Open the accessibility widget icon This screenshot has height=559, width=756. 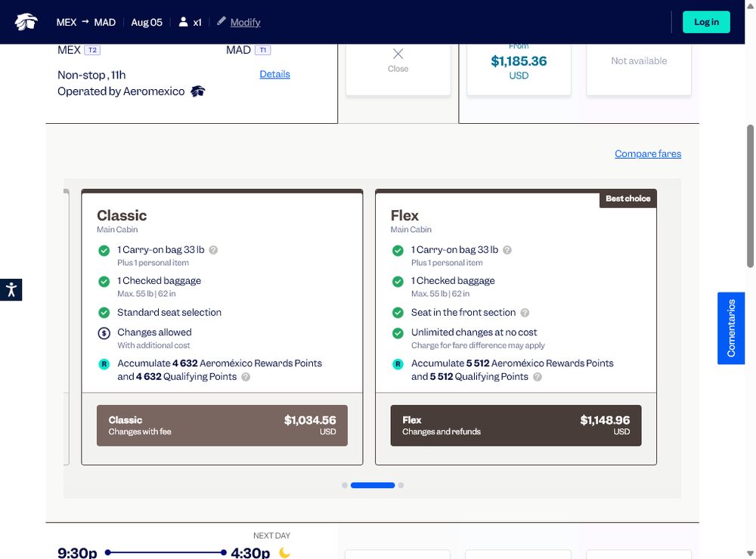tap(11, 289)
